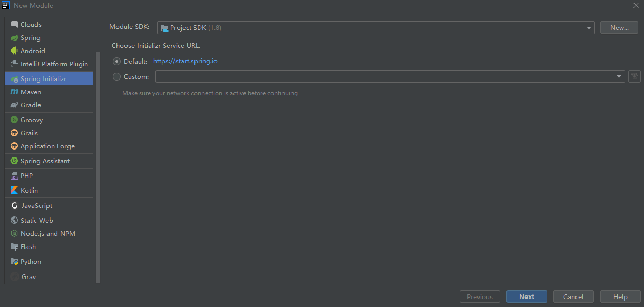Screen dimensions: 644x307
Task: Choose Maven in module list
Action: click(49, 92)
